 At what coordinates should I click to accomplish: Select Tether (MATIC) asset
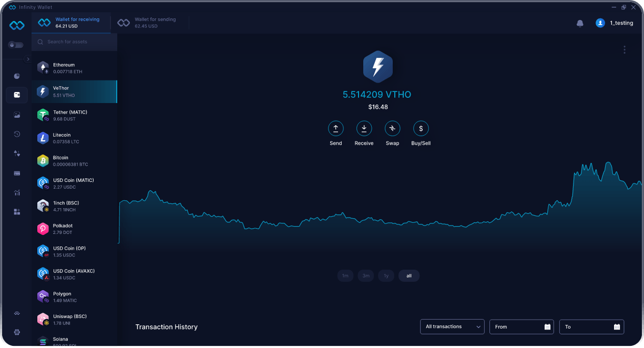[74, 115]
